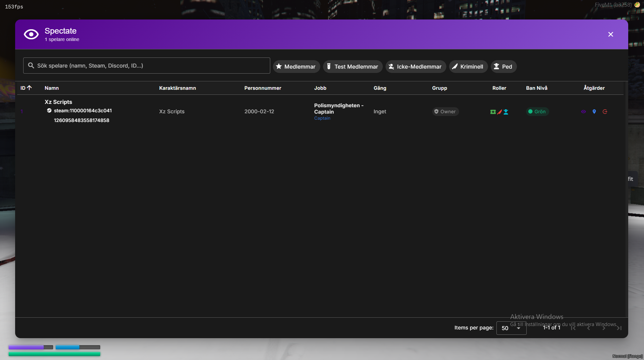Click the Captain link under Jobb
Screen dimensions: 644x360
coord(322,118)
